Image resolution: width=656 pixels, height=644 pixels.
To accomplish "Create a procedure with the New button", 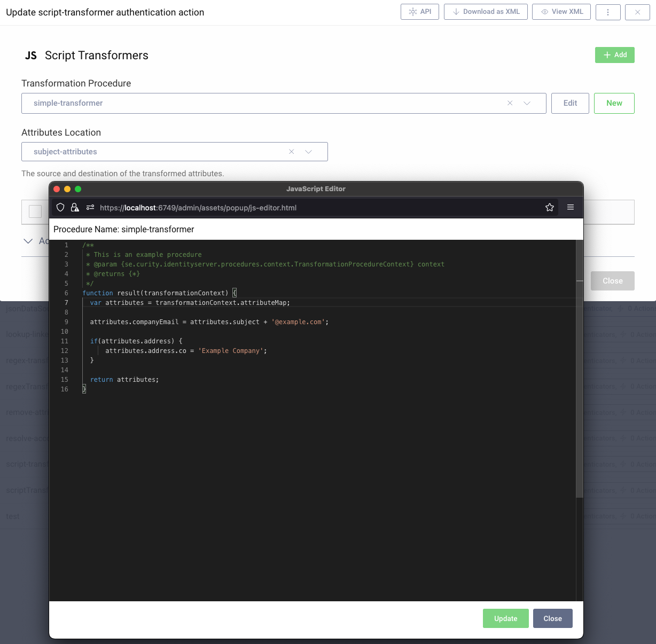I will tap(614, 103).
